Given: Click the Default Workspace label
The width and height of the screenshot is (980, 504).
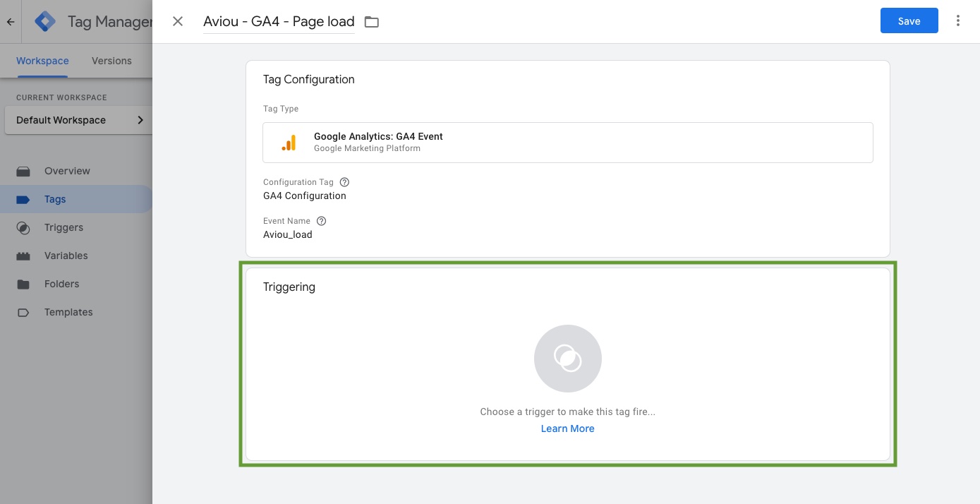Looking at the screenshot, I should (61, 120).
